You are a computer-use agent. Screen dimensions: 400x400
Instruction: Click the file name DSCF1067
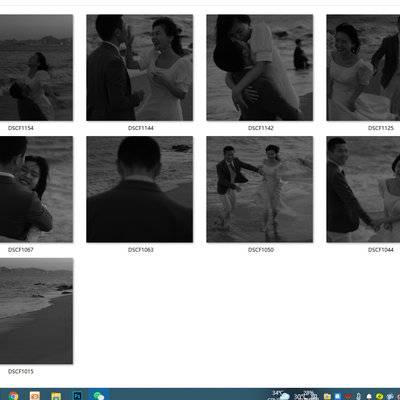pos(21,250)
